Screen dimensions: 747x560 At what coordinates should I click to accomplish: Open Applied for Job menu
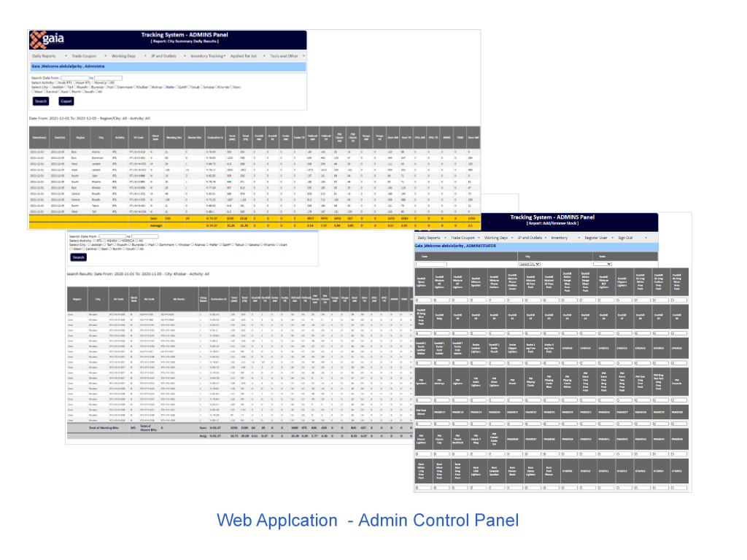(248, 56)
